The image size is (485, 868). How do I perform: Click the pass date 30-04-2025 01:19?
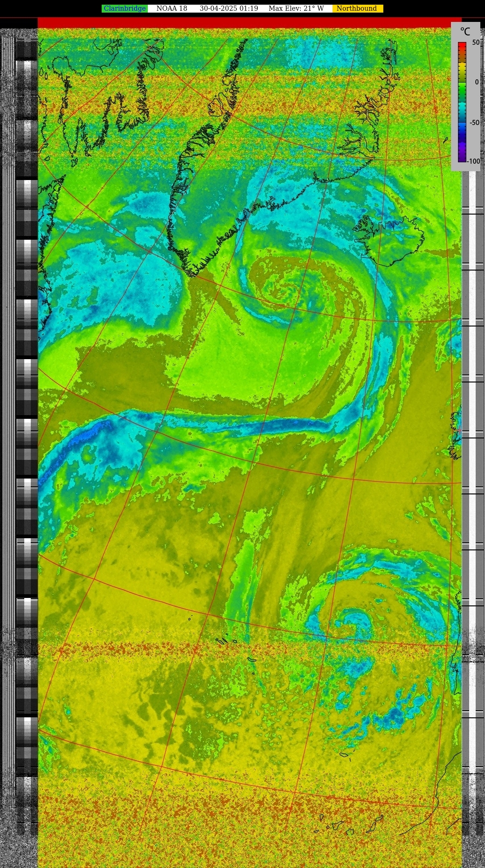[x=229, y=8]
